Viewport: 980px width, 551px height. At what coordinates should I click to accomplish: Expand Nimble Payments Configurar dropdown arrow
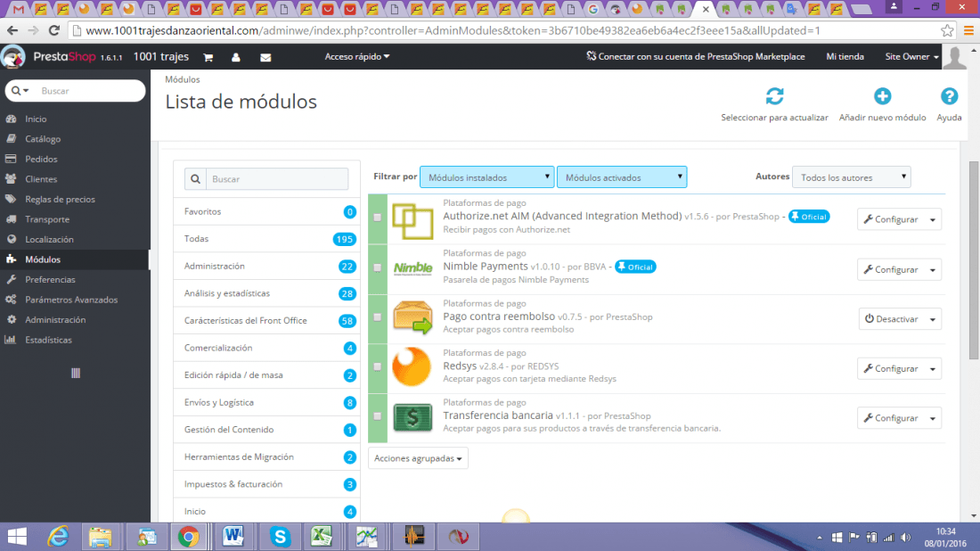click(933, 269)
